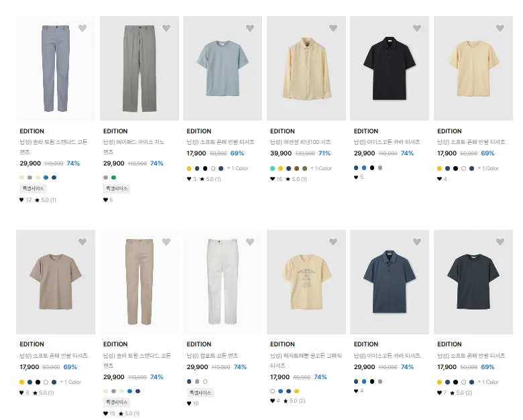Heart the white comfort cotton pants
This screenshot has height=420, width=523.
click(250, 242)
